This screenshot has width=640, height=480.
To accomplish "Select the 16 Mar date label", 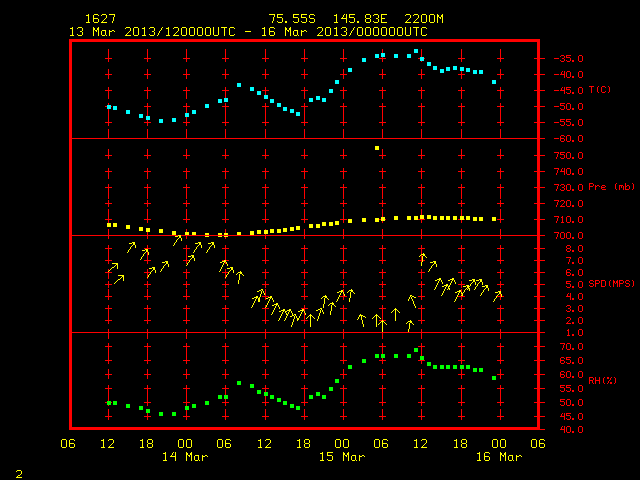I will click(499, 457).
